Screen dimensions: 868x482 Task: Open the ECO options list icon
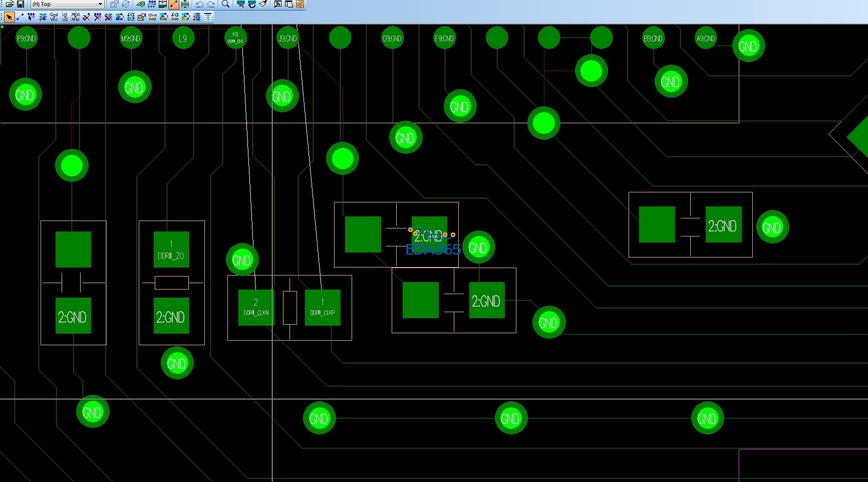tap(208, 17)
